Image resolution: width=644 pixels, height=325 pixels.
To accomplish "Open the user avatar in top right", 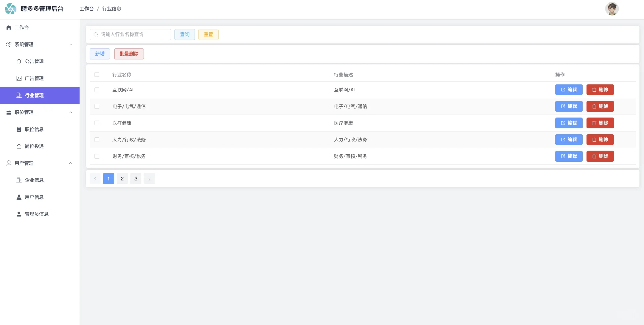I will click(611, 9).
